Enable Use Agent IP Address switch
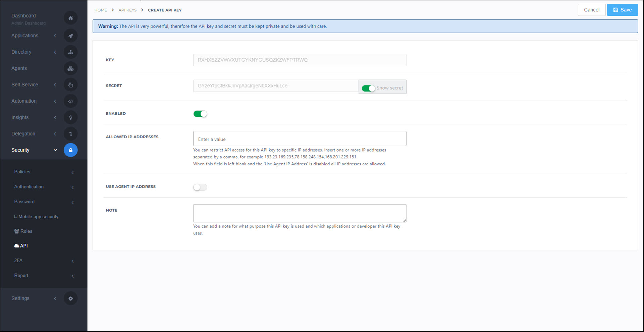This screenshot has height=332, width=644. [200, 187]
